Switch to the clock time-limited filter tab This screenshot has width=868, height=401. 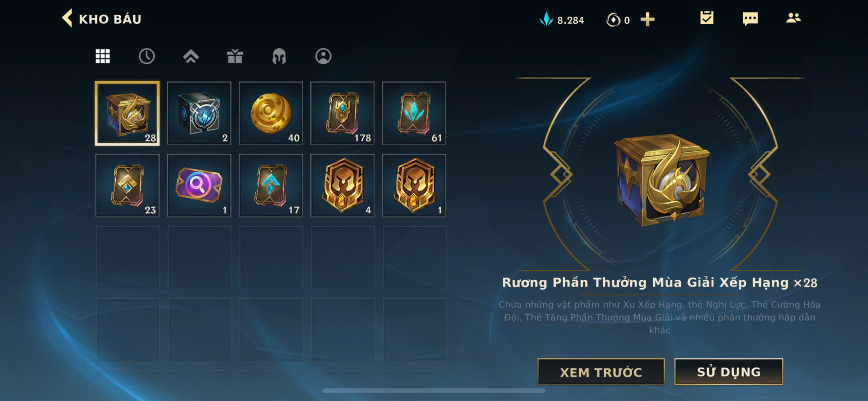point(147,56)
